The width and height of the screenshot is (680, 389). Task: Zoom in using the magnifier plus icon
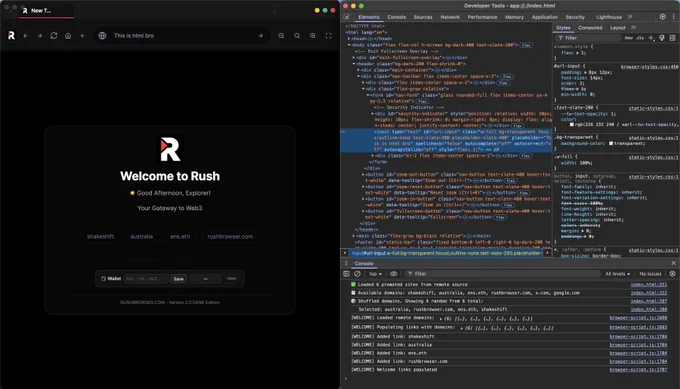pyautogui.click(x=313, y=36)
